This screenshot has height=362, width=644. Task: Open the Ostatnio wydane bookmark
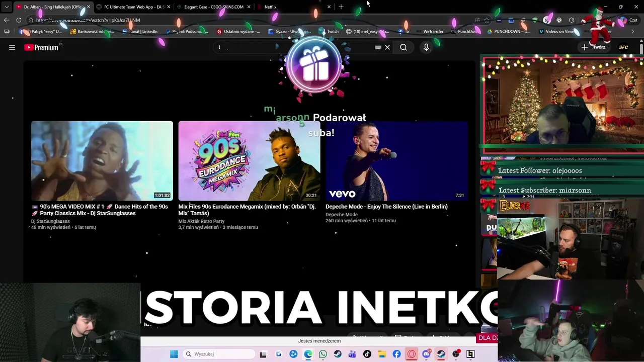click(x=238, y=31)
